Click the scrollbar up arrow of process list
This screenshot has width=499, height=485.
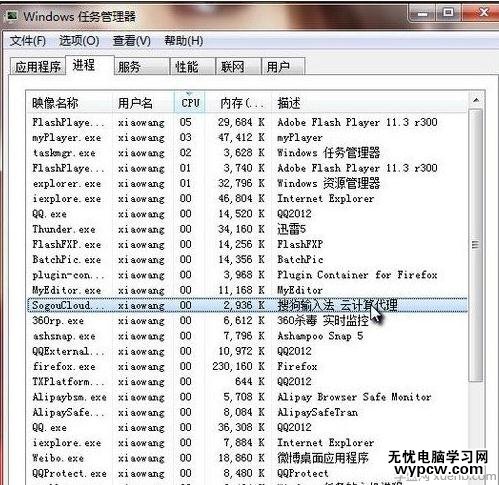click(476, 100)
